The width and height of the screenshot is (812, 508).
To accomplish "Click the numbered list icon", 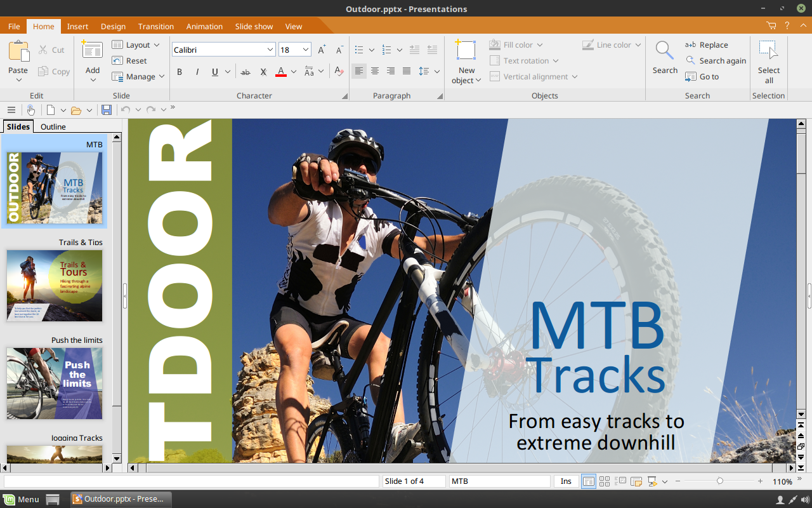I will coord(387,50).
